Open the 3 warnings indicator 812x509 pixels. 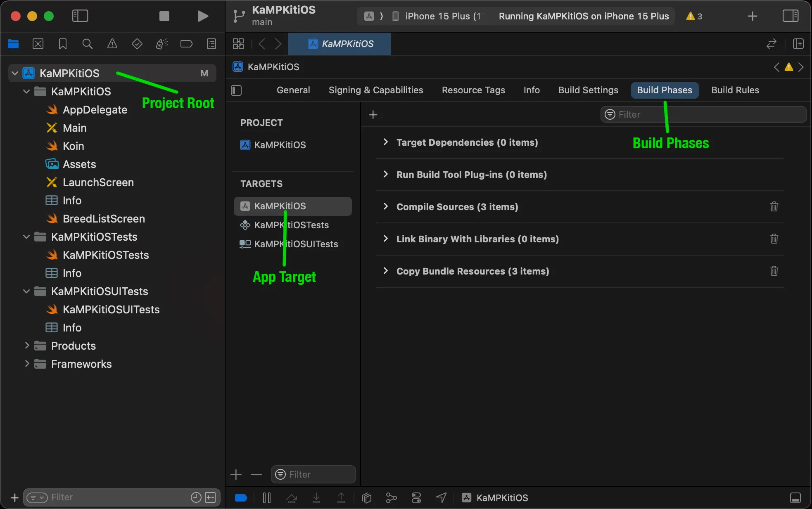(x=694, y=16)
